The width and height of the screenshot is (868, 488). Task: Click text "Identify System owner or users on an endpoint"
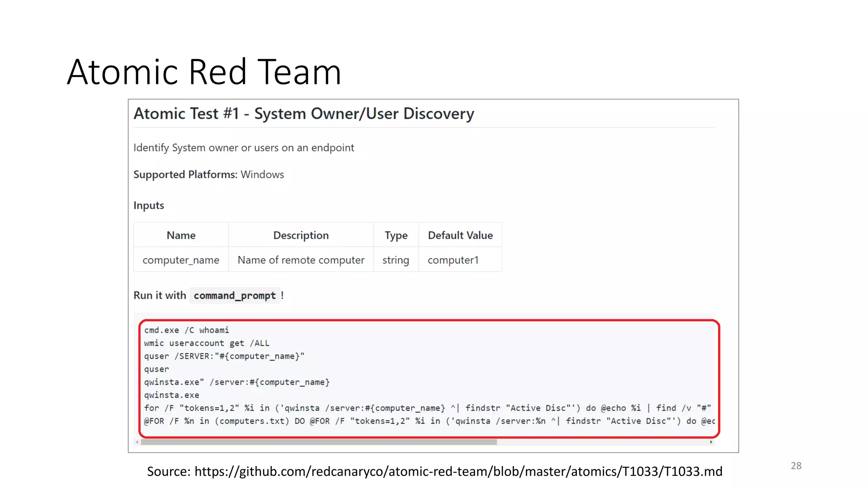tap(244, 148)
